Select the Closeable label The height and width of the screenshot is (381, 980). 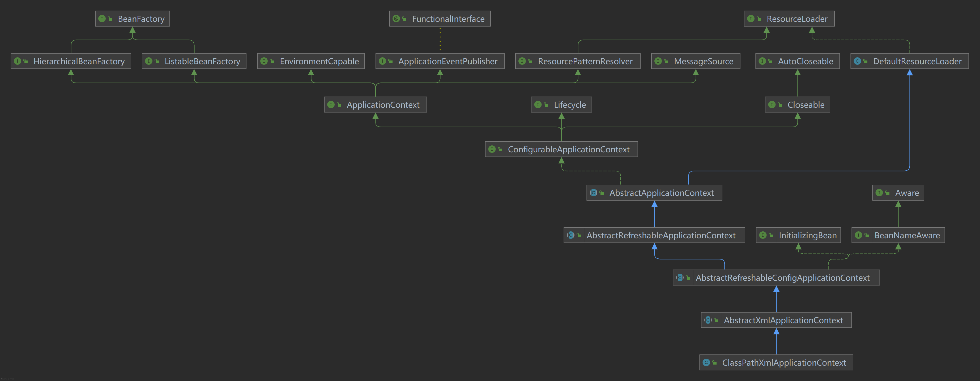806,105
